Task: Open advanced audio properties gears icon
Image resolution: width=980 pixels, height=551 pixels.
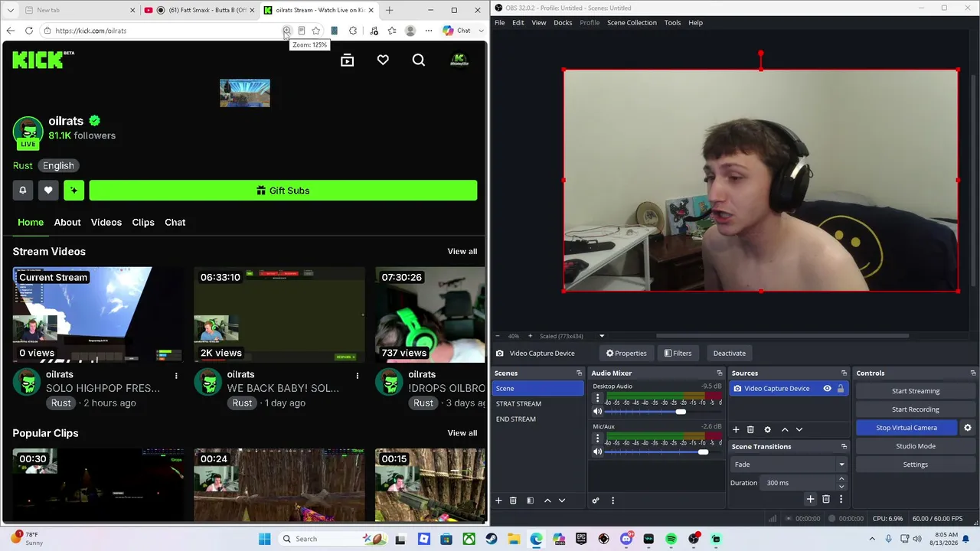Action: pos(596,500)
